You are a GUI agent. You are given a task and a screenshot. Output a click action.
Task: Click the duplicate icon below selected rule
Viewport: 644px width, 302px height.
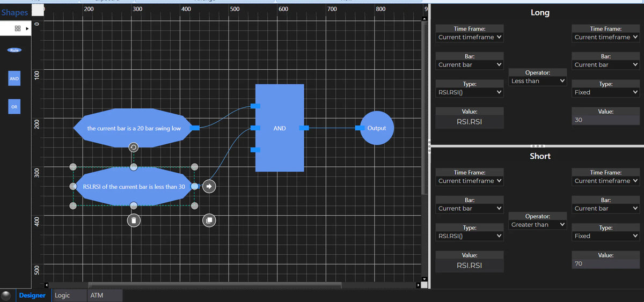pos(209,220)
